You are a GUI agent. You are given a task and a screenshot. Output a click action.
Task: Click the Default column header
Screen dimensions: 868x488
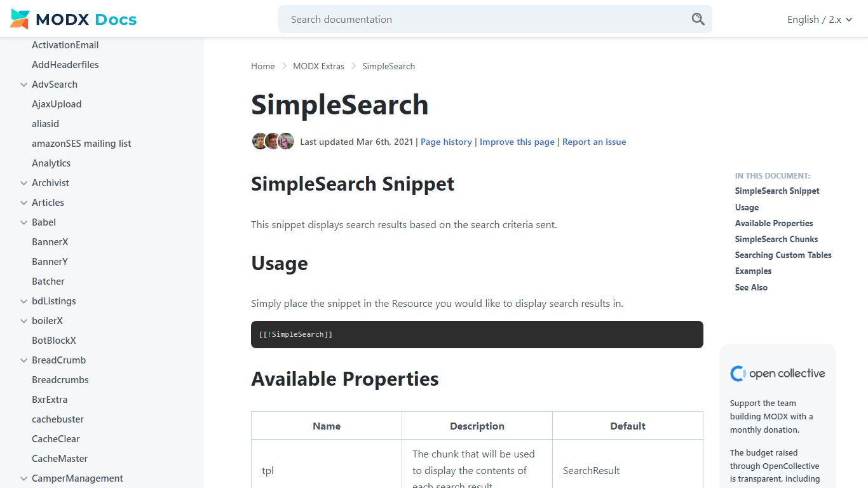628,426
